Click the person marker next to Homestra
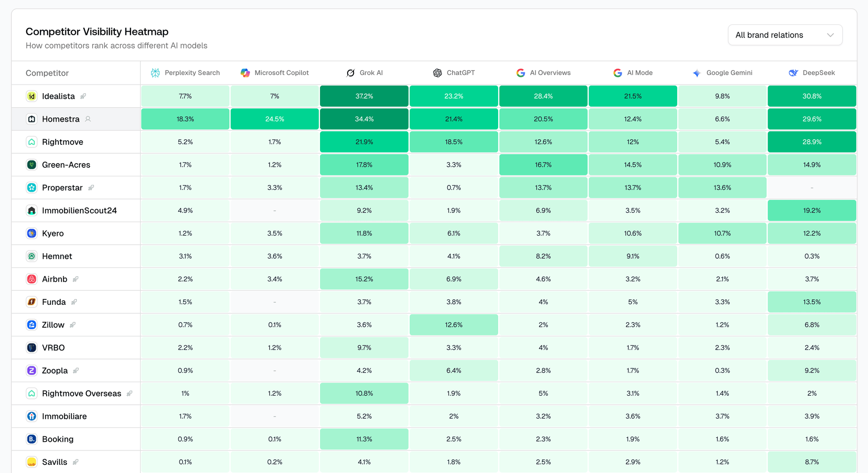The image size is (868, 473). pyautogui.click(x=89, y=119)
